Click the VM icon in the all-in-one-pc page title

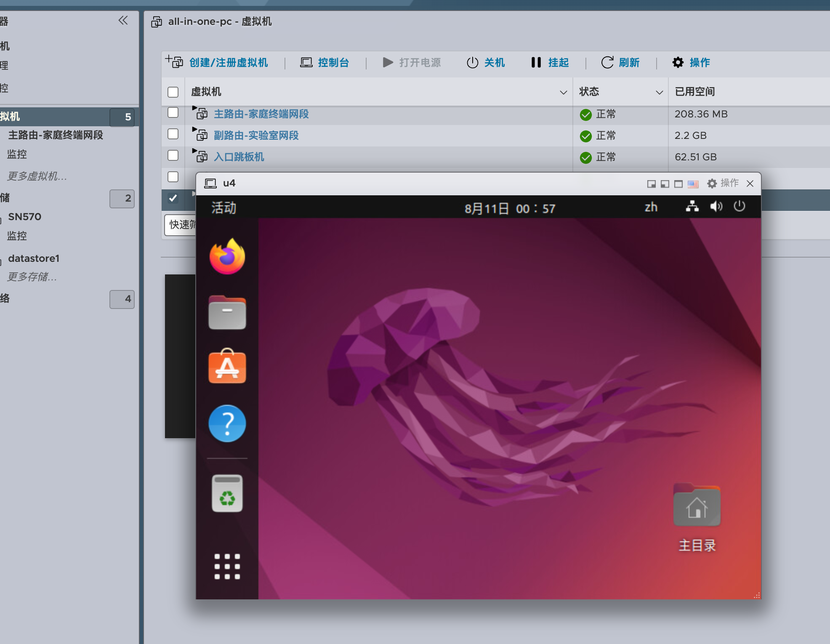157,22
